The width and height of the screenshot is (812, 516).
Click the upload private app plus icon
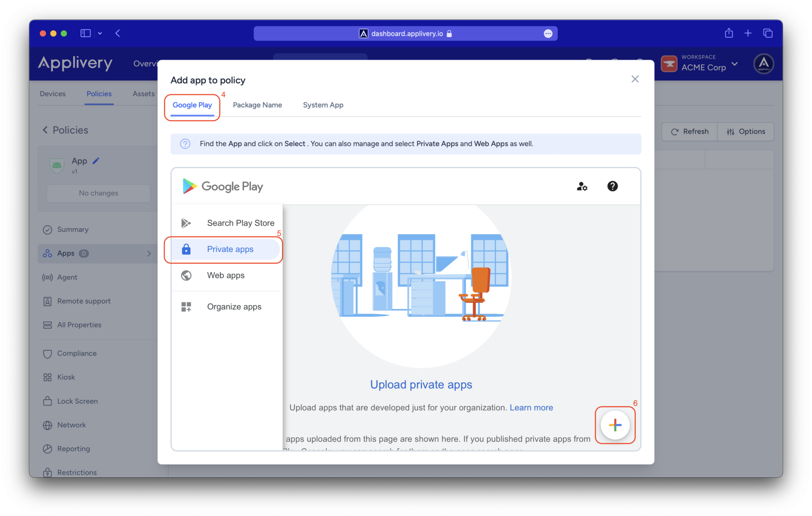(x=615, y=425)
